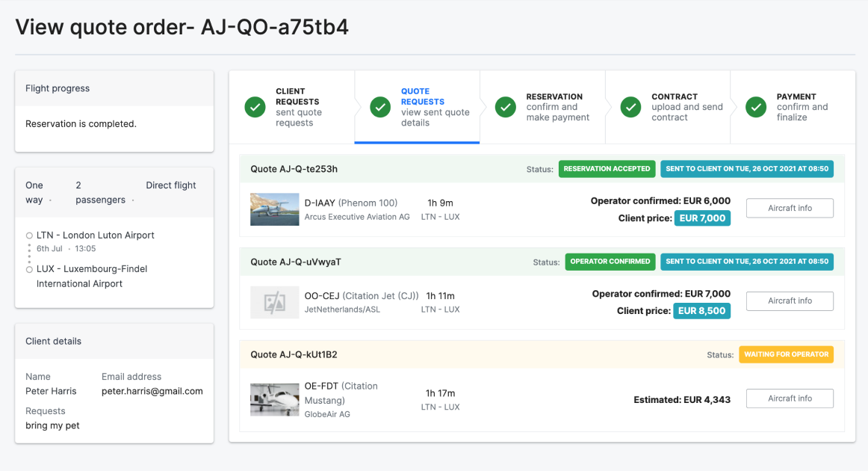The height and width of the screenshot is (471, 868).
Task: Click the OE-FDT Citation Mustang aircraft thumbnail
Action: (275, 399)
